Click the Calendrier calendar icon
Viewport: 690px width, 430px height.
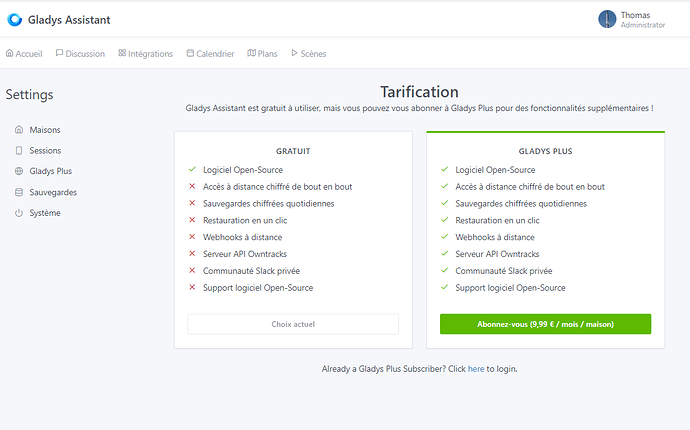pos(190,53)
